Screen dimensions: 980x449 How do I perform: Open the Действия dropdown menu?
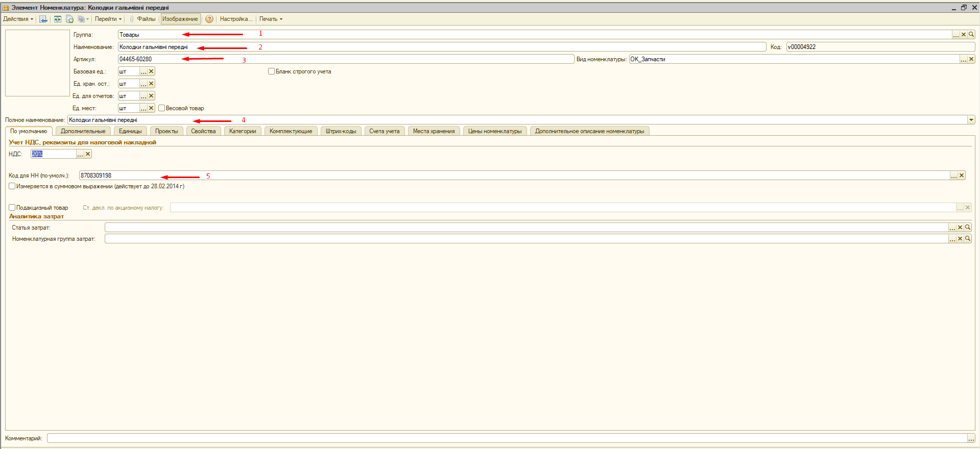tap(18, 19)
